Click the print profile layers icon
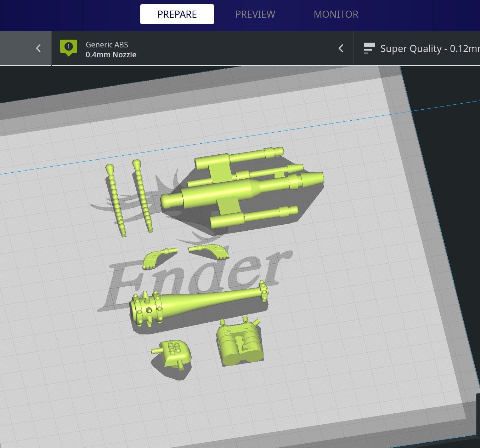This screenshot has width=480, height=448. (x=369, y=48)
